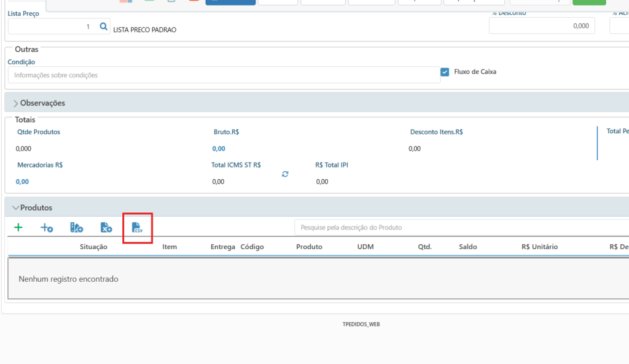Screen dimensions: 629x364
Task: Click the Lista Preço magnifier search icon
Action: 103,27
